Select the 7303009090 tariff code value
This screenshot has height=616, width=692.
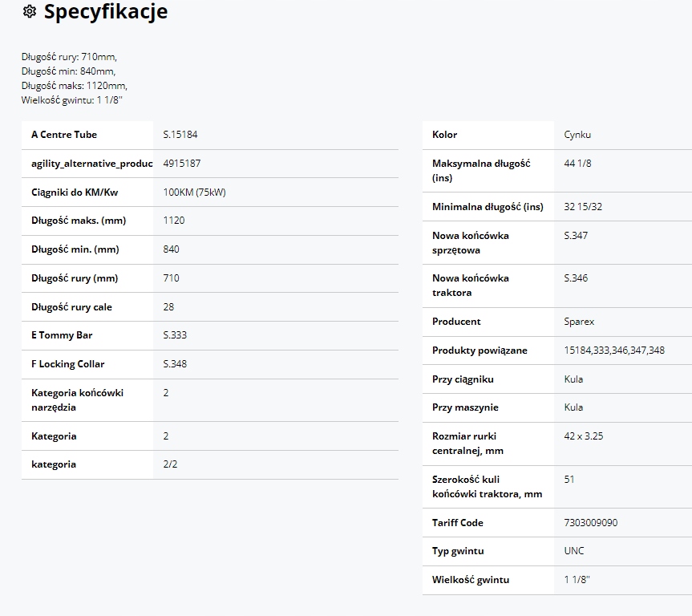591,523
